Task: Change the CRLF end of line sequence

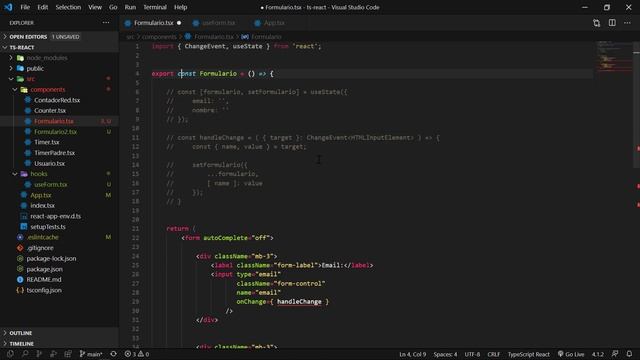Action: 493,354
